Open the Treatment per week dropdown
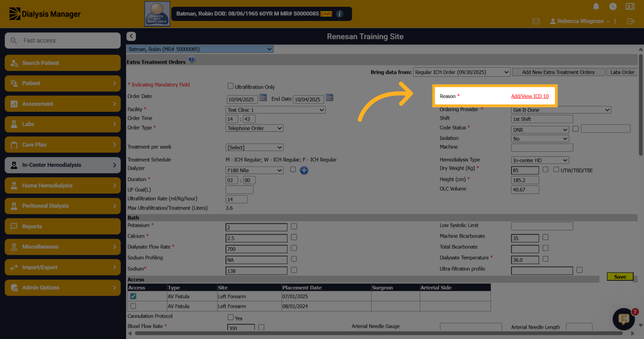Image resolution: width=644 pixels, height=339 pixels. coord(254,147)
